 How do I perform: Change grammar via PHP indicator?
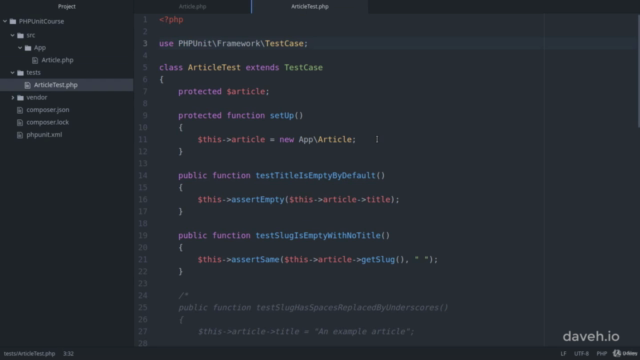pos(602,353)
